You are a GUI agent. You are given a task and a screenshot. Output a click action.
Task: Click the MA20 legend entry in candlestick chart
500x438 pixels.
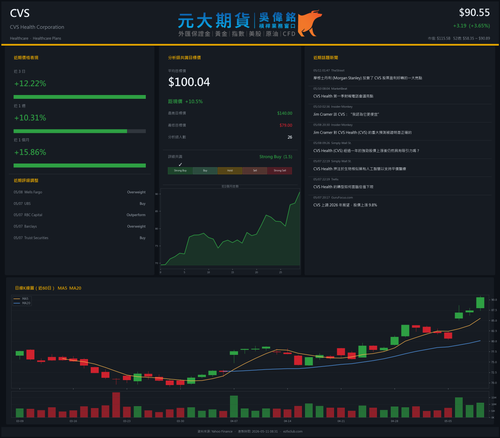[x=22, y=303]
